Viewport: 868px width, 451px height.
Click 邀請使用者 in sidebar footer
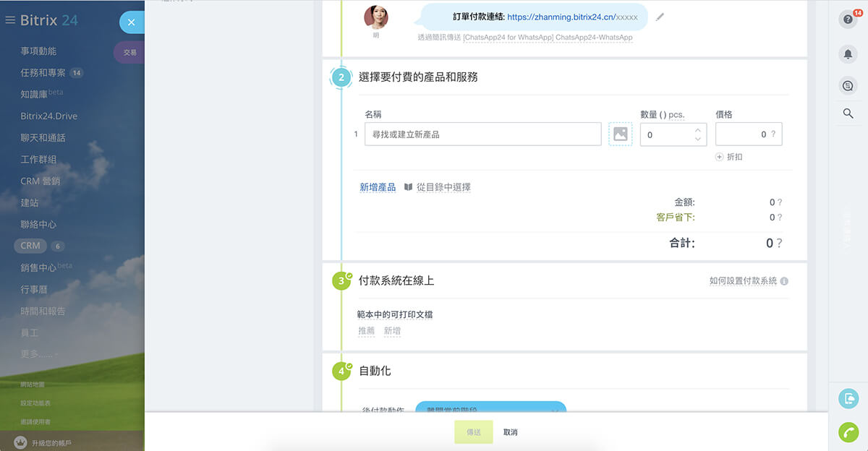coord(35,421)
